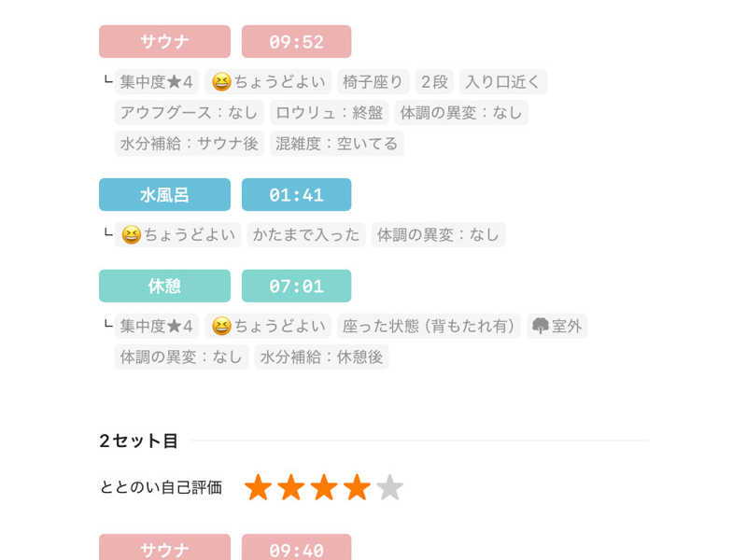Click the 混雑度:空いてる tag

point(337,144)
